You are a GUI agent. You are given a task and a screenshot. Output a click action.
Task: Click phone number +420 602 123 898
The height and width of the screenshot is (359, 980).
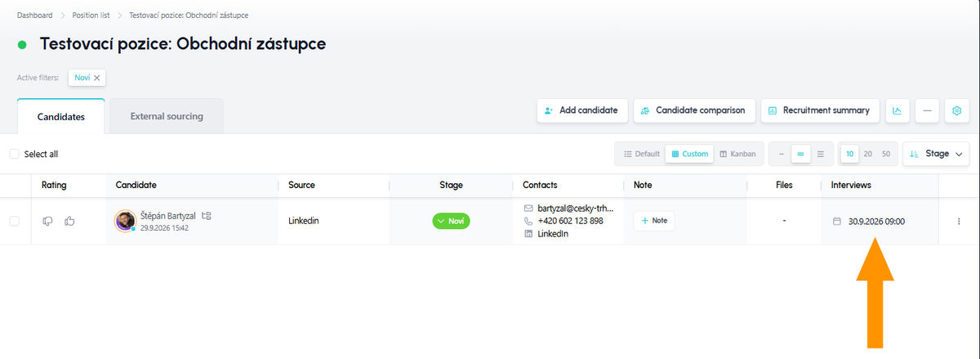tap(570, 221)
